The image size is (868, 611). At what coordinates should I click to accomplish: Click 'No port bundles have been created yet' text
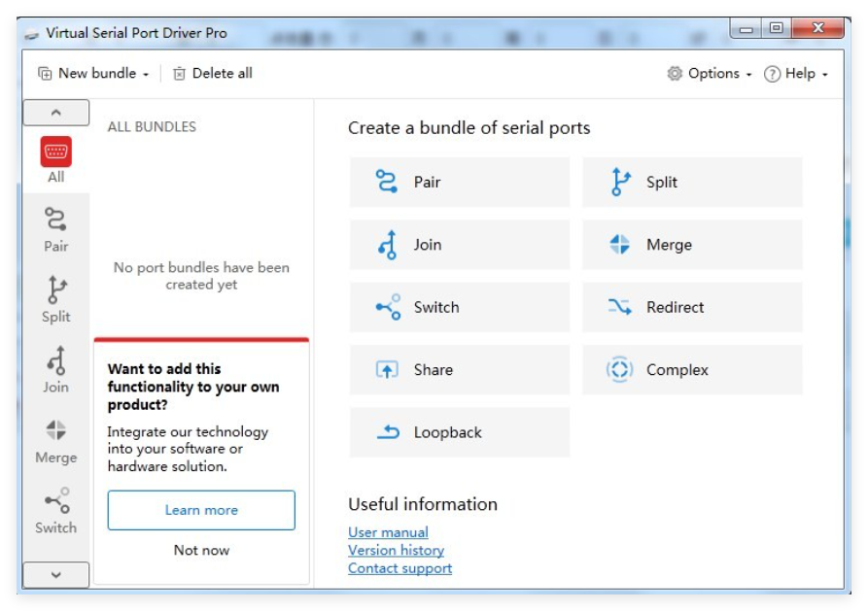coord(201,276)
